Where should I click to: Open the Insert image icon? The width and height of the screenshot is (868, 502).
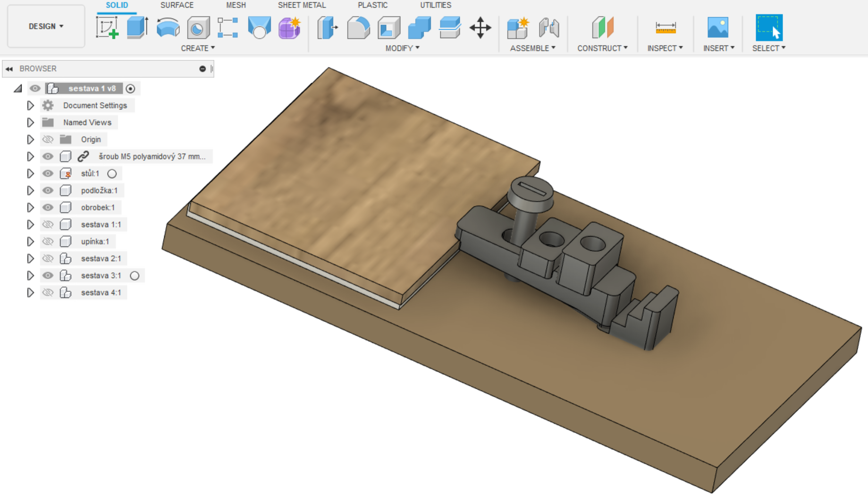pos(717,27)
